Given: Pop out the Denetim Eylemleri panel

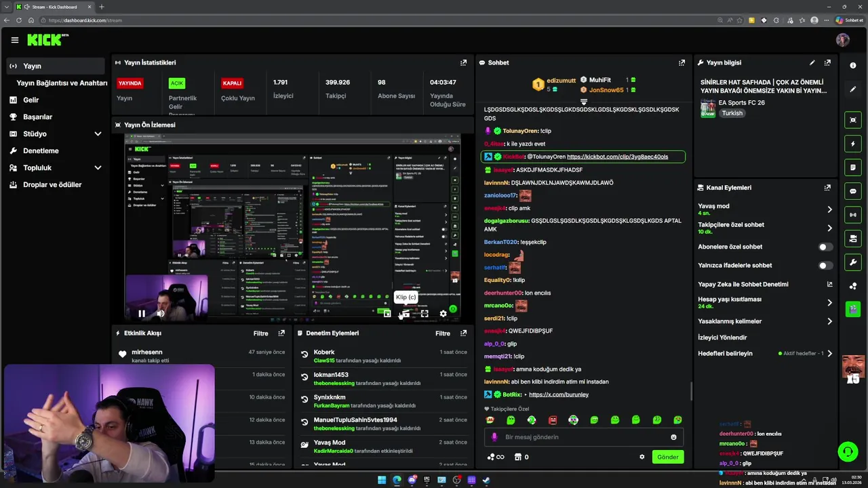Looking at the screenshot, I should point(464,333).
